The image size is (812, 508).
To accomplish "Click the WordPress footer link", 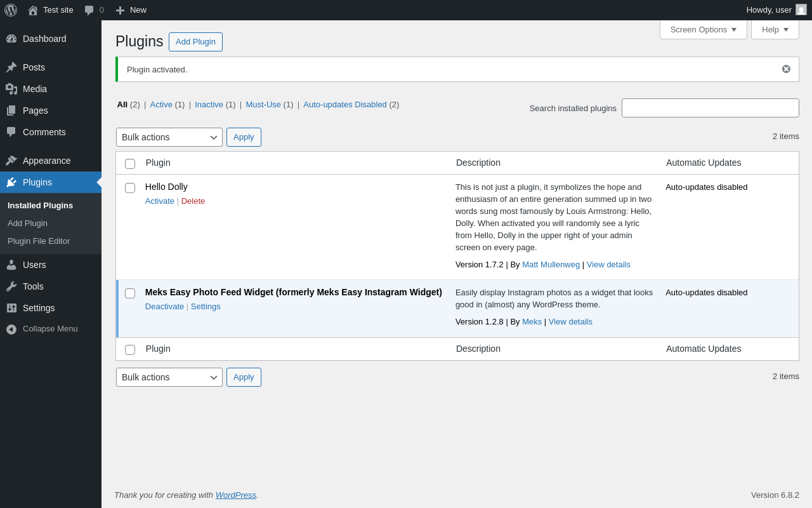I will [x=236, y=495].
